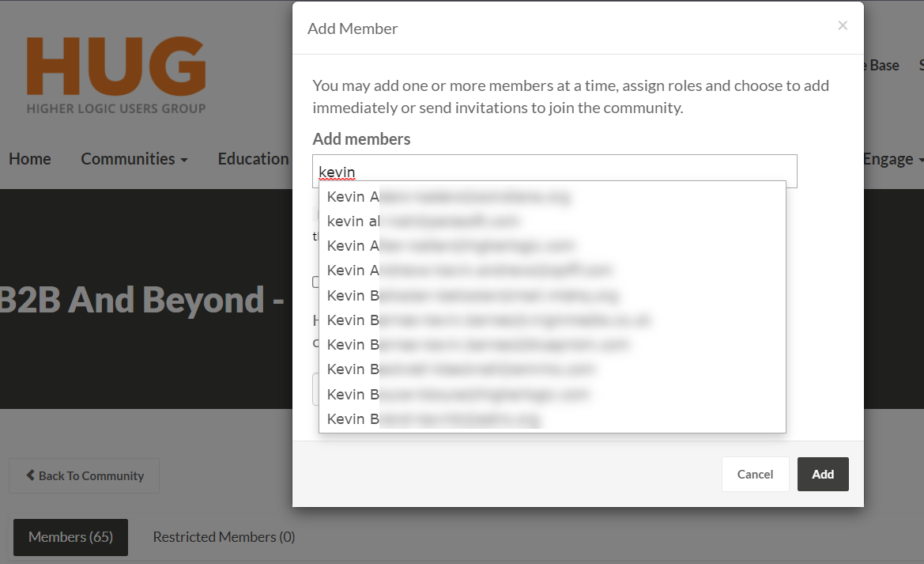Viewport: 924px width, 564px height.
Task: Switch to the Members (65) tab
Action: point(70,537)
